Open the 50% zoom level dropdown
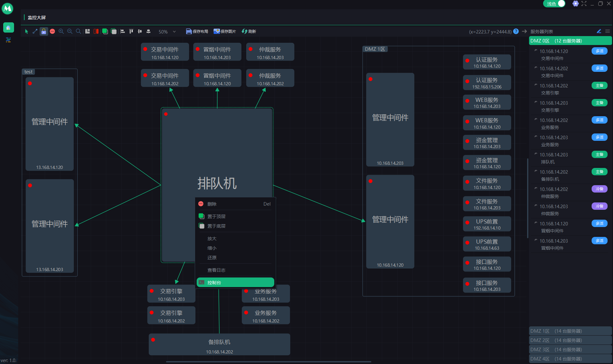 [x=167, y=32]
